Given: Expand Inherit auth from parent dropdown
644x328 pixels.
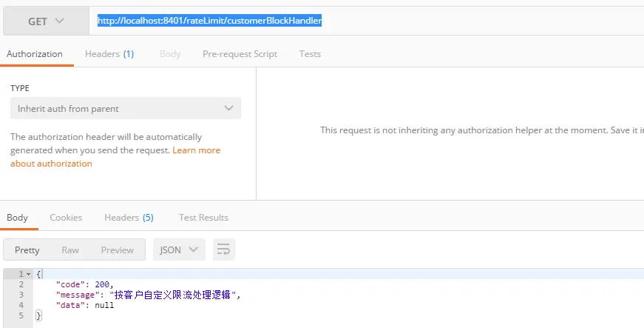Looking at the screenshot, I should point(126,109).
